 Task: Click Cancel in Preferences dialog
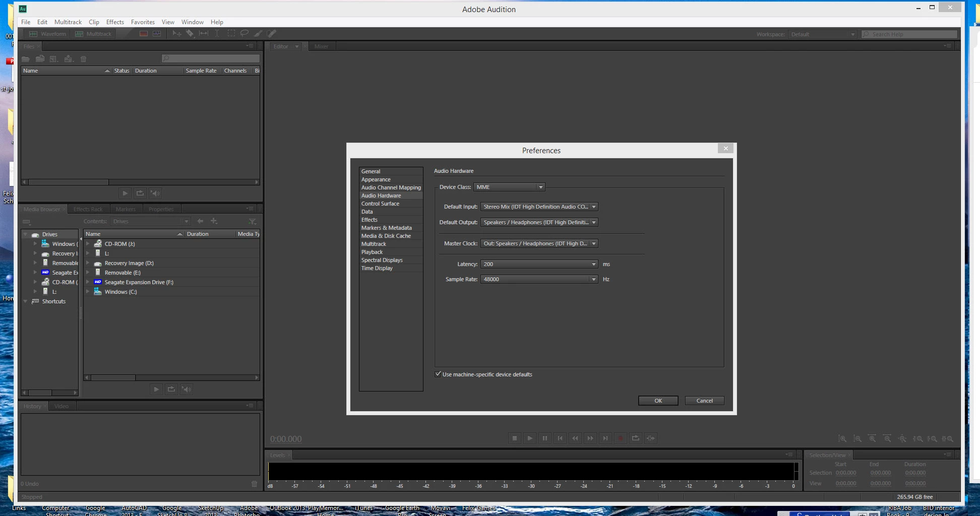click(x=705, y=401)
